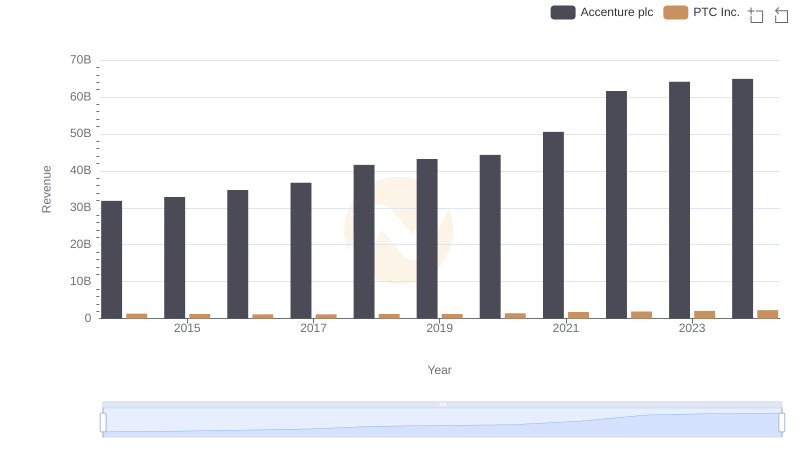The height and width of the screenshot is (461, 800).
Task: Click the zoom reset icon
Action: (781, 15)
